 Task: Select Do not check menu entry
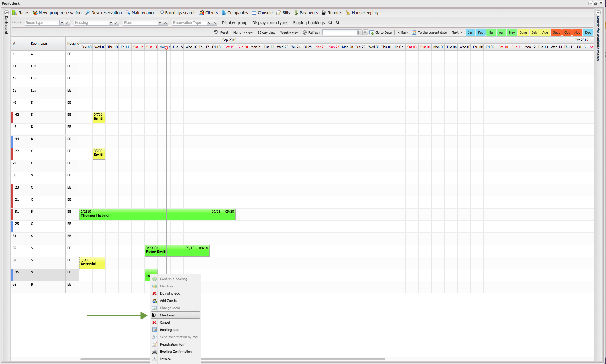(x=176, y=293)
